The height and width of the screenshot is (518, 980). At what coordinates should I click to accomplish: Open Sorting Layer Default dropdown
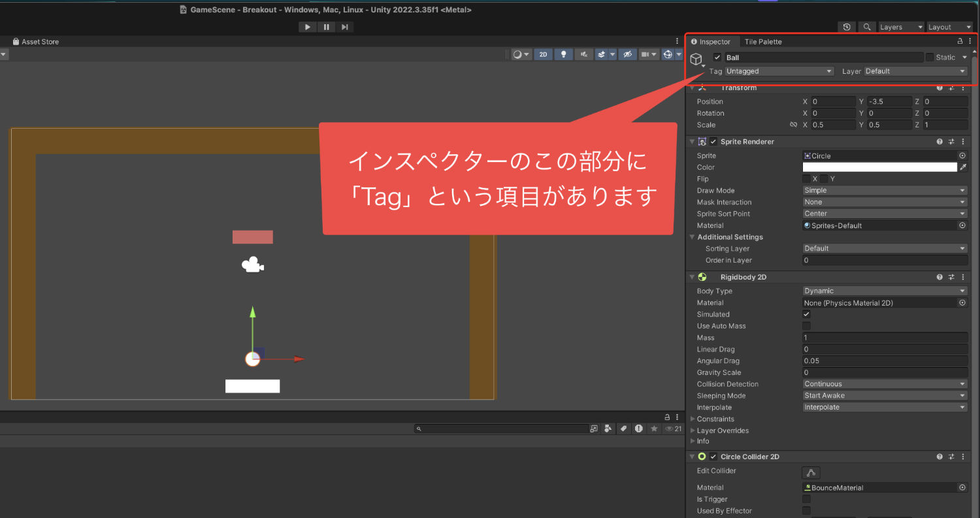tap(885, 249)
